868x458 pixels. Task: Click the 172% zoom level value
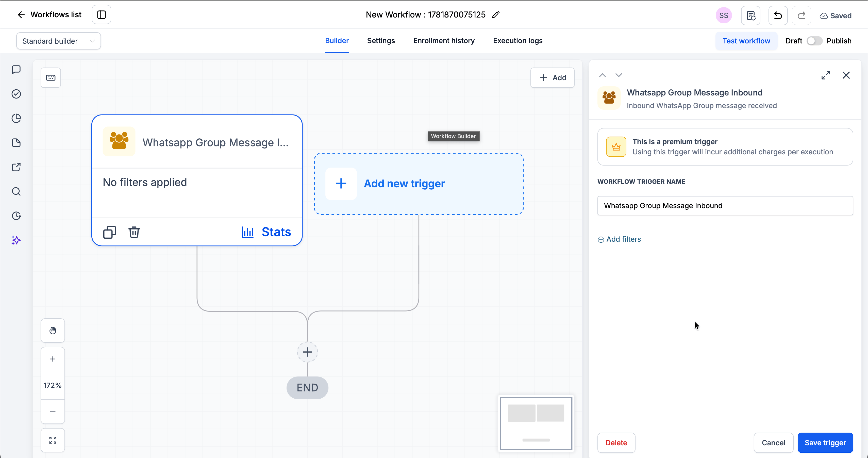pos(53,386)
